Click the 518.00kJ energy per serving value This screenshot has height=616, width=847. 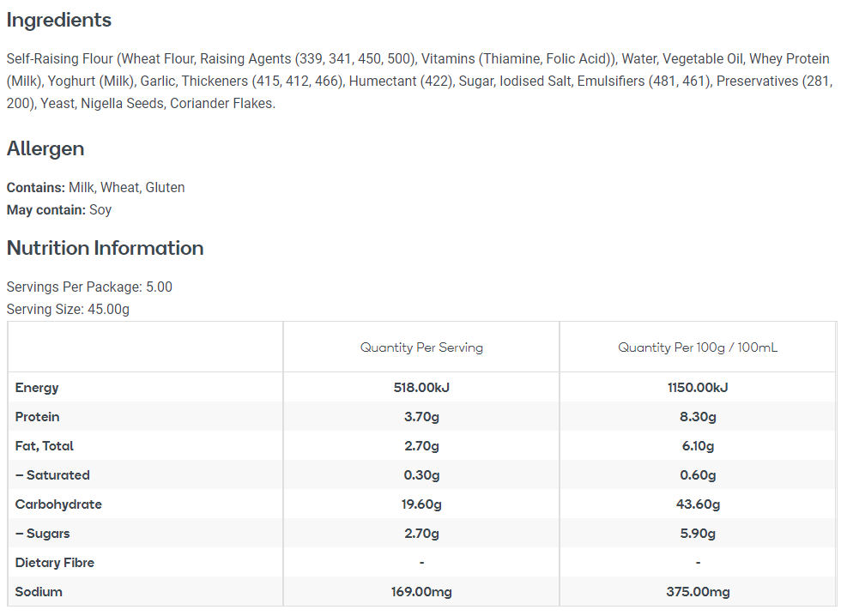pyautogui.click(x=421, y=388)
